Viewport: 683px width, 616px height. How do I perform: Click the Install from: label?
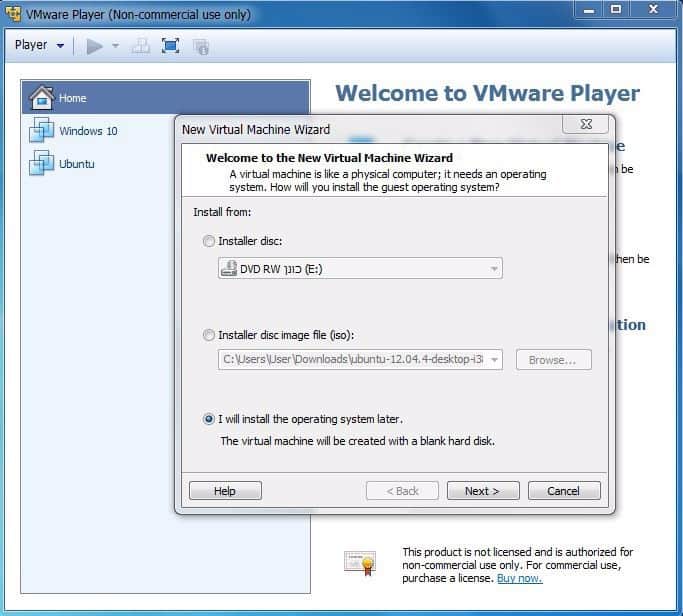tap(222, 212)
